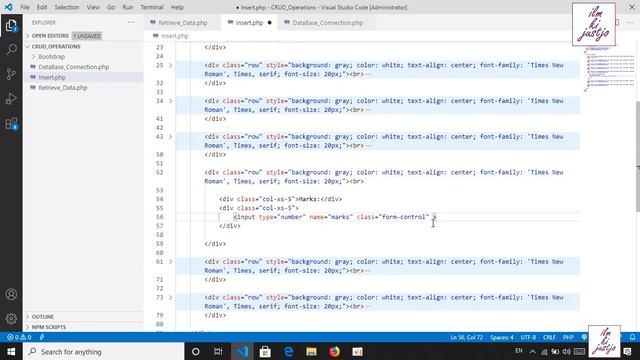Screen dimensions: 640x360
Task: Change end of line sequence CRLF
Action: 549,337
